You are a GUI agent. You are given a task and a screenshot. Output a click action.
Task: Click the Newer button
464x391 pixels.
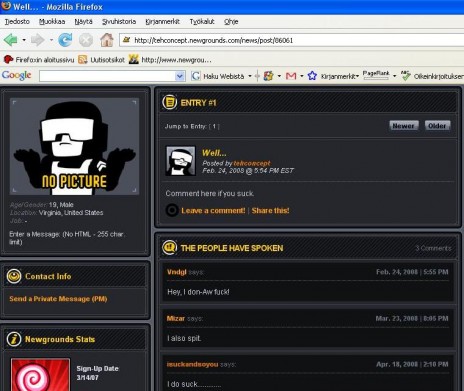[404, 126]
